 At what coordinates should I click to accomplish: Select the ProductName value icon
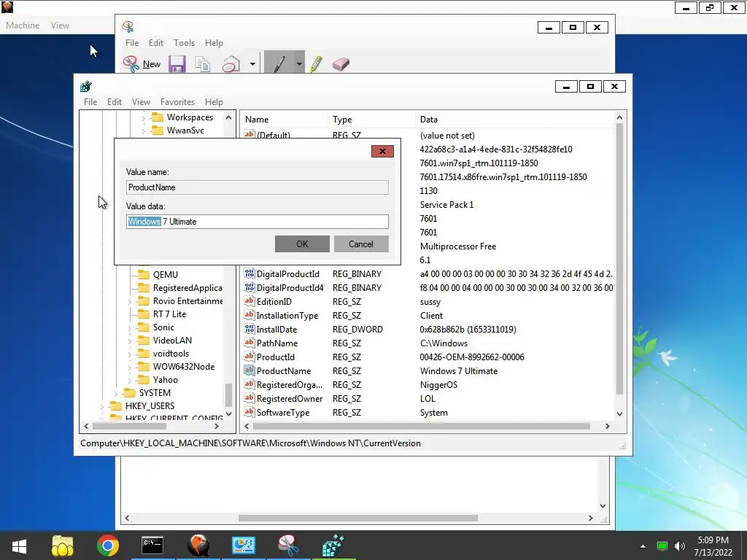click(x=249, y=370)
